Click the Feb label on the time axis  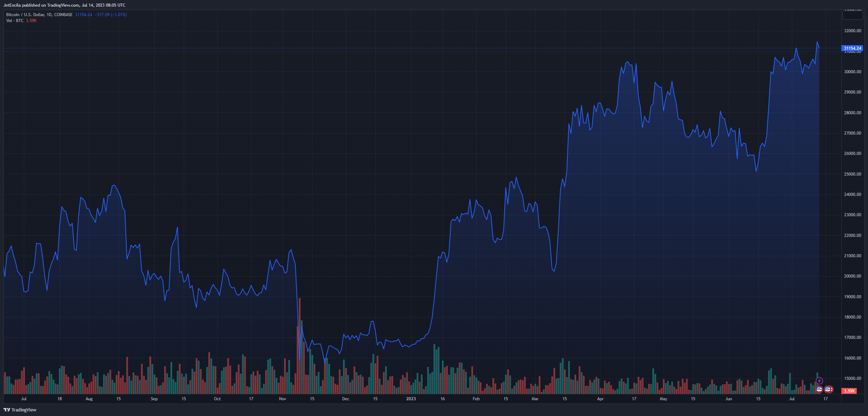[476, 399]
